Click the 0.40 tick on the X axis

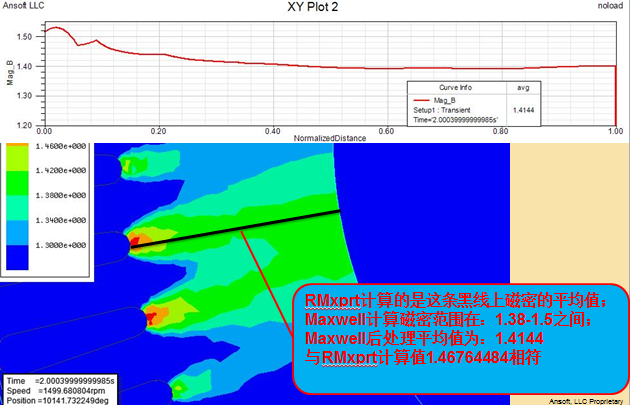(273, 131)
